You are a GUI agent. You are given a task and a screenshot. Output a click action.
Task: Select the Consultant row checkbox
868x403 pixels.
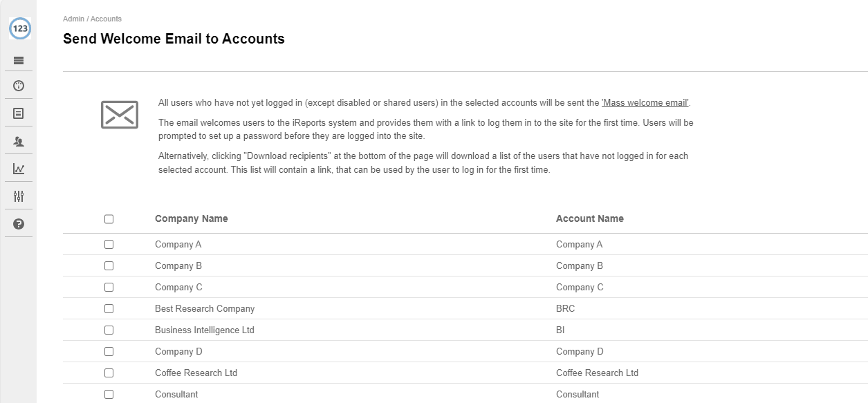coord(109,395)
